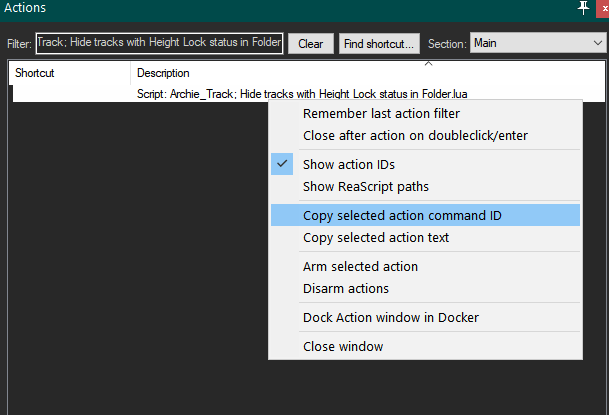609x415 pixels.
Task: Select Arm selected action
Action: point(360,266)
